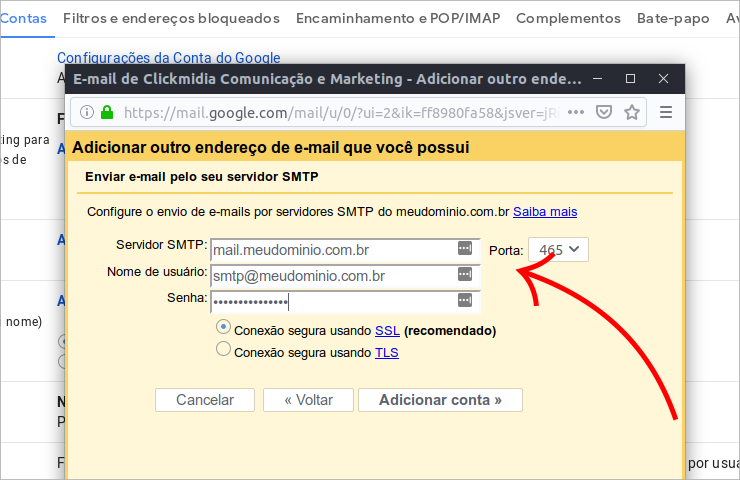Open the Bate-papo tab
Viewport: 740px width, 480px height.
click(673, 18)
